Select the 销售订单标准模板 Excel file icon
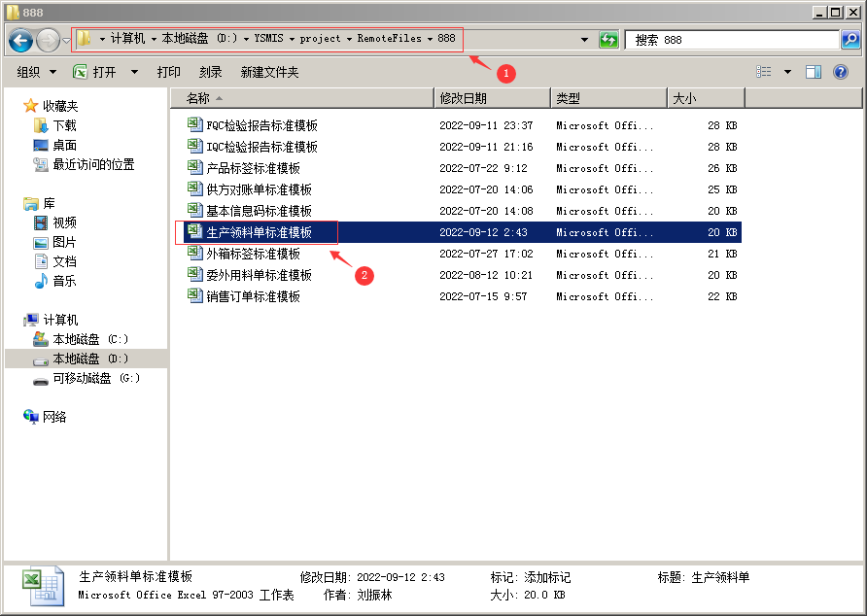This screenshot has height=616, width=867. [x=194, y=295]
